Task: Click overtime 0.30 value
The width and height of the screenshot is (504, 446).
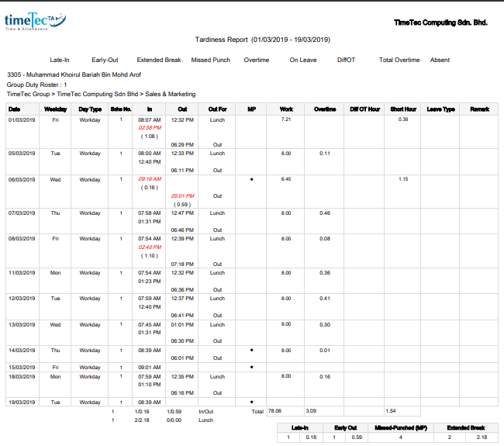Action: [x=325, y=325]
